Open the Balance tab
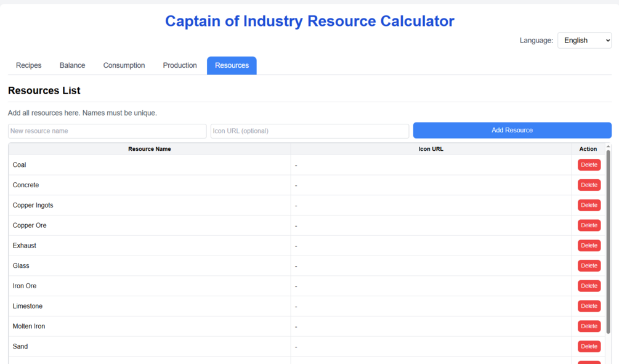The width and height of the screenshot is (619, 364). 72,65
